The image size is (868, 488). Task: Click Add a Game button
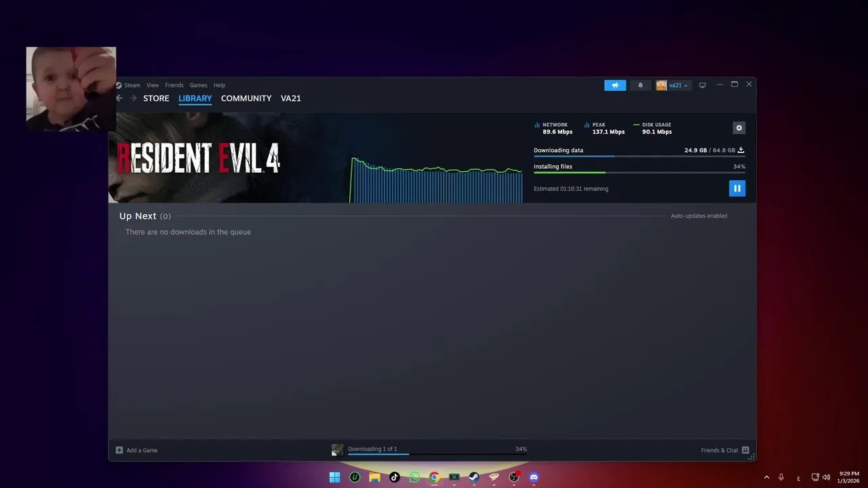tap(136, 450)
